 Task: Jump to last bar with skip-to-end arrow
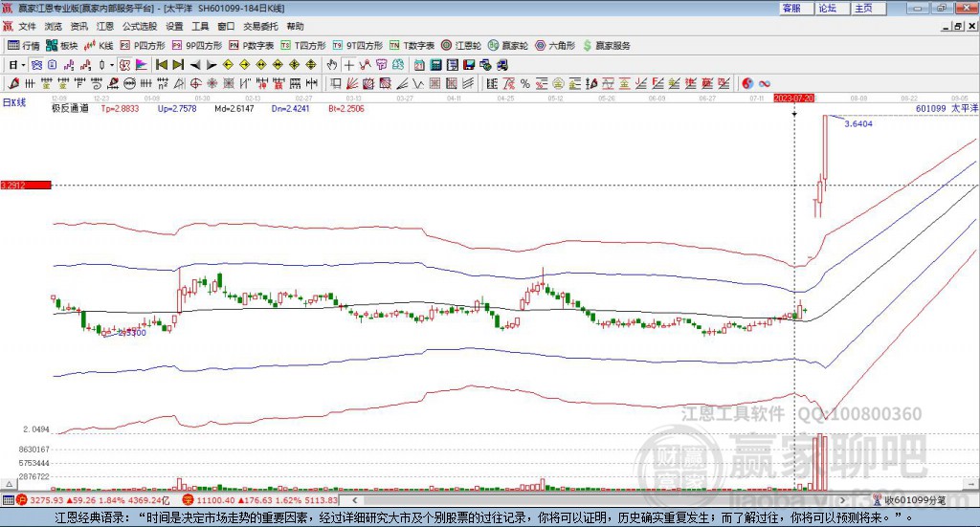coord(178,65)
